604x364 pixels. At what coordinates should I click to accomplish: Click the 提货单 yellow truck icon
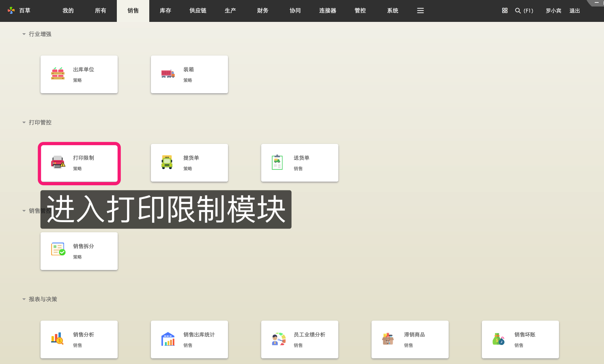167,162
